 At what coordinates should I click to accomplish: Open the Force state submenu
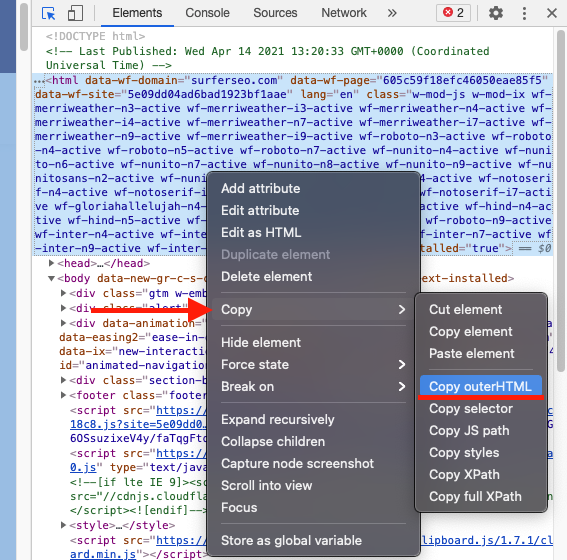pyautogui.click(x=314, y=364)
